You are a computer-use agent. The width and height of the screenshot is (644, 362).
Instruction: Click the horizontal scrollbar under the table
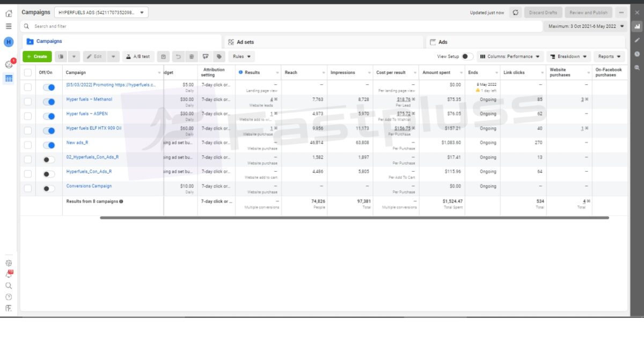pyautogui.click(x=354, y=218)
